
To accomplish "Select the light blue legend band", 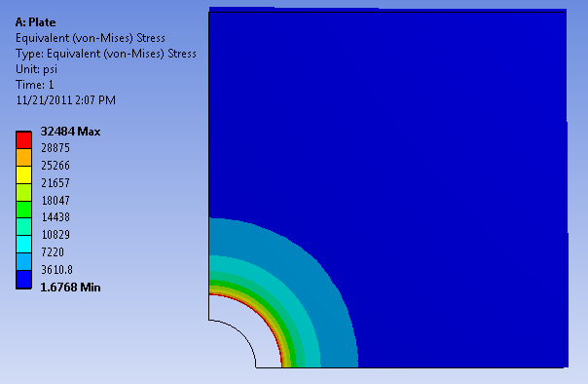I will (23, 261).
